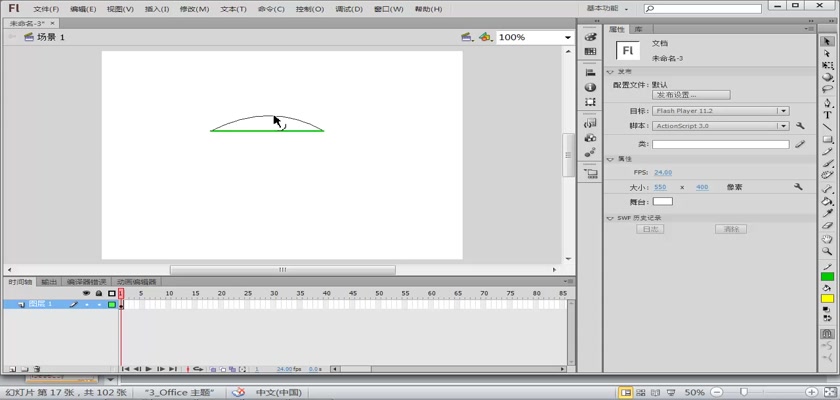Select the Line tool
Screen dimensions: 840x400
[x=827, y=127]
